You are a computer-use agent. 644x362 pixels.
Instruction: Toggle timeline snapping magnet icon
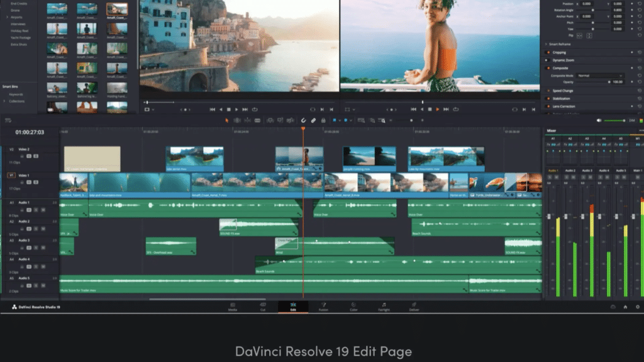(x=303, y=120)
